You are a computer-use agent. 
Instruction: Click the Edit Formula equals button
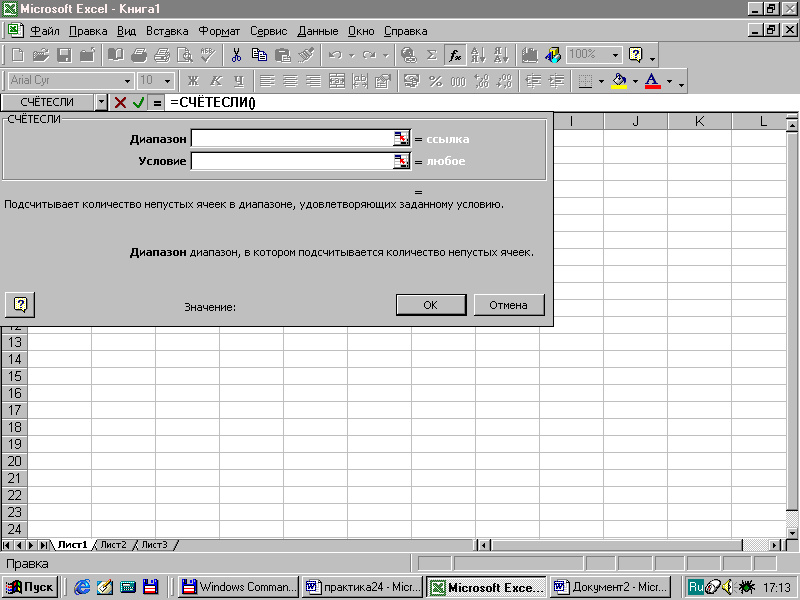point(157,103)
